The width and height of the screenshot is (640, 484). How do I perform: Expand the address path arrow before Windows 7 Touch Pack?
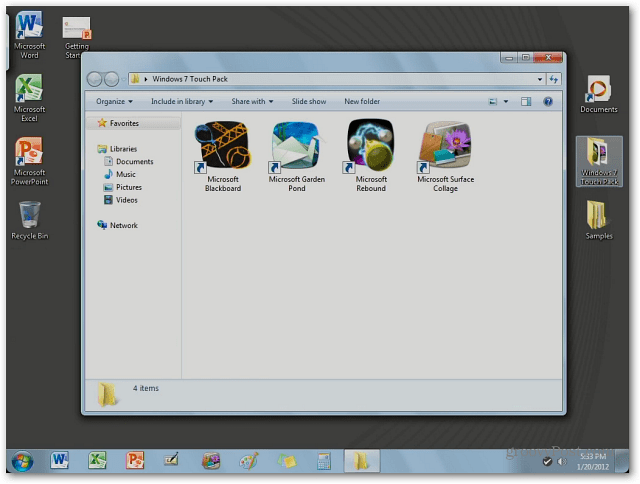click(146, 79)
